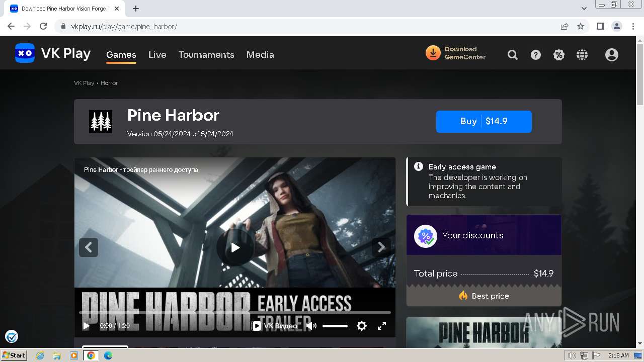644x362 pixels.
Task: Play the trailer with center play button
Action: [x=235, y=247]
